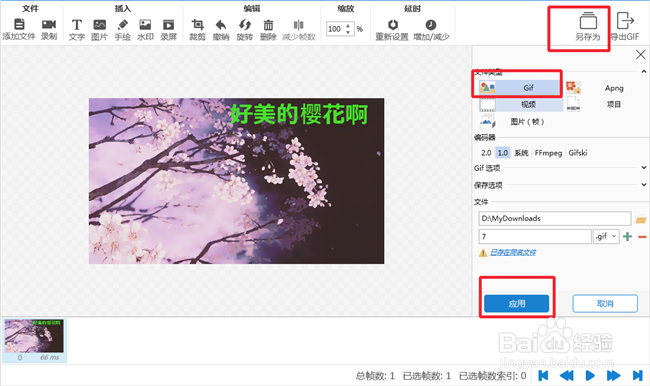The width and height of the screenshot is (650, 386).
Task: Select frame 0 thumbnail in the timeline
Action: coord(34,340)
